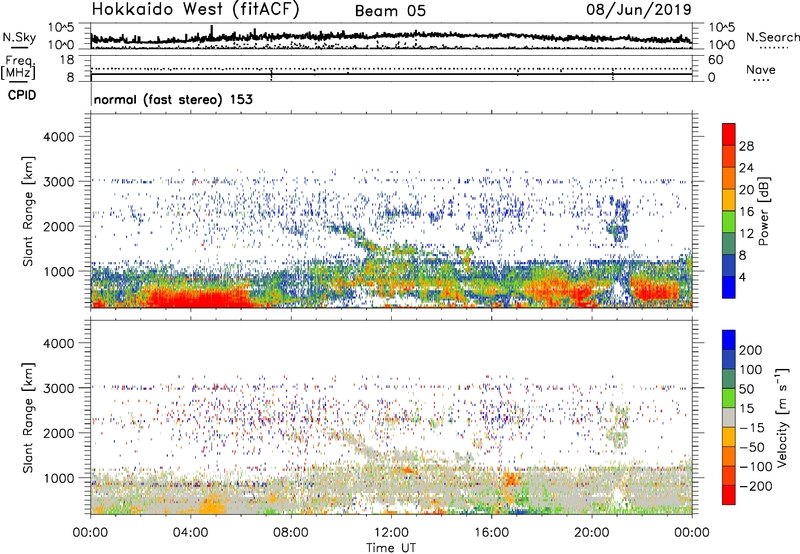Click the '04:00' time tick label
800x554 pixels.
click(x=191, y=533)
